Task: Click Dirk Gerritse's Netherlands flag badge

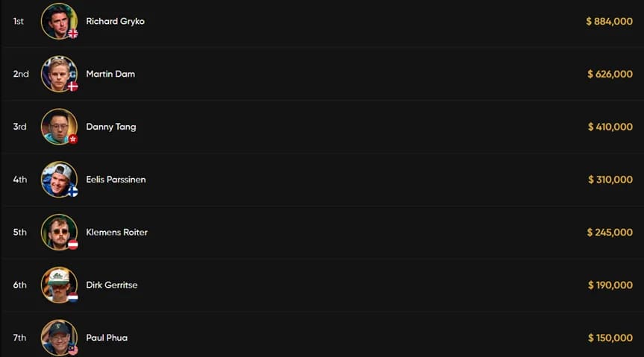Action: tap(72, 297)
